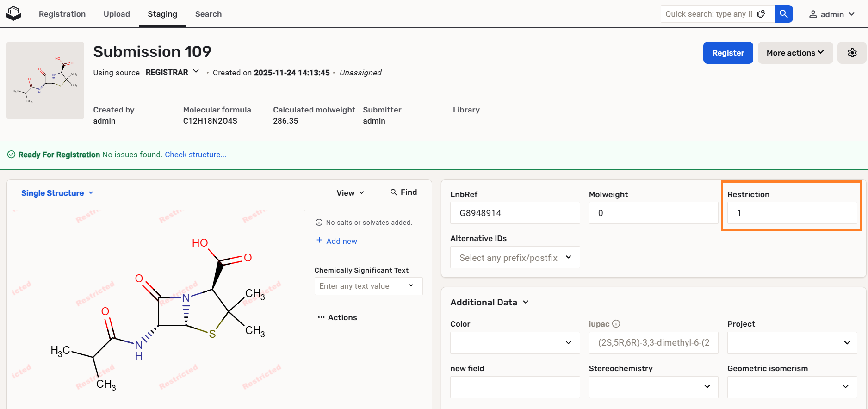Viewport: 868px width, 409px height.
Task: Open the settings gear menu
Action: coord(852,53)
